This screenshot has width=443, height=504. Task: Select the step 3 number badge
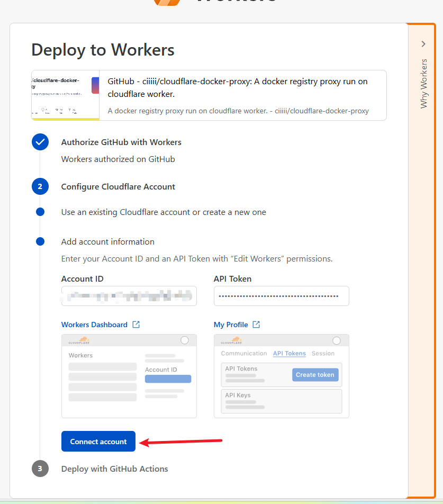pos(40,469)
